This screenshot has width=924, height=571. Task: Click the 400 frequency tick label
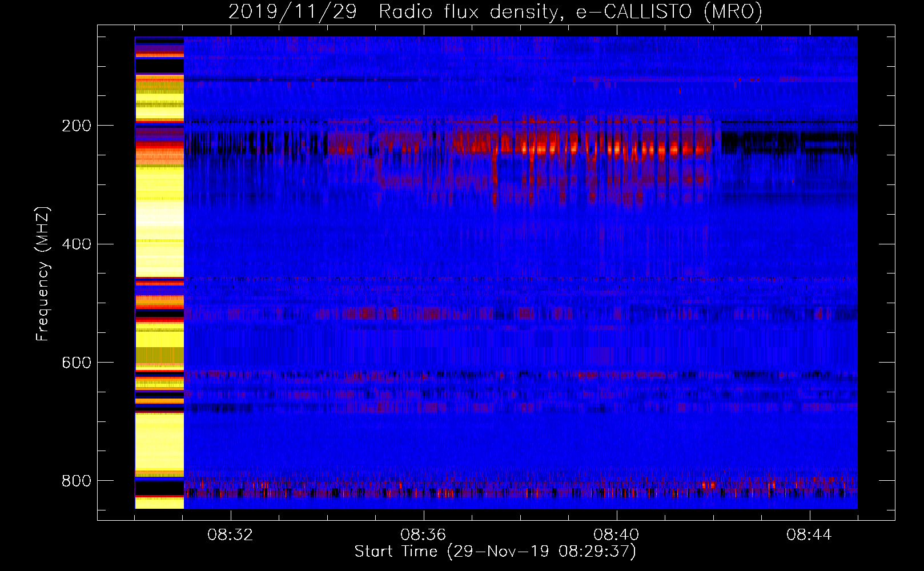pos(77,244)
